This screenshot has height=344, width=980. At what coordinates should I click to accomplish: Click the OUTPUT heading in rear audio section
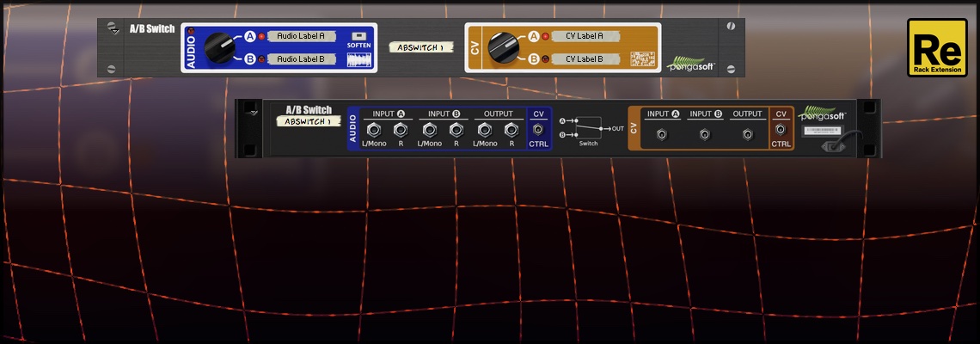[498, 114]
